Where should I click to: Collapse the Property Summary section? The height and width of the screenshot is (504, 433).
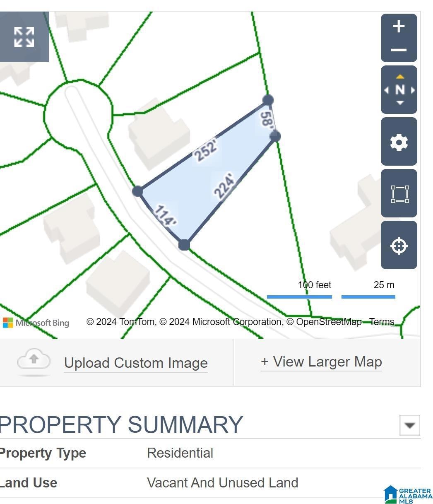pos(409,425)
